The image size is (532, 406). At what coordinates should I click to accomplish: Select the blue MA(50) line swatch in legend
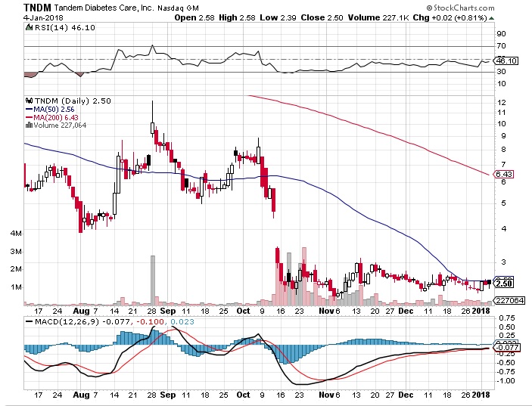(30, 110)
